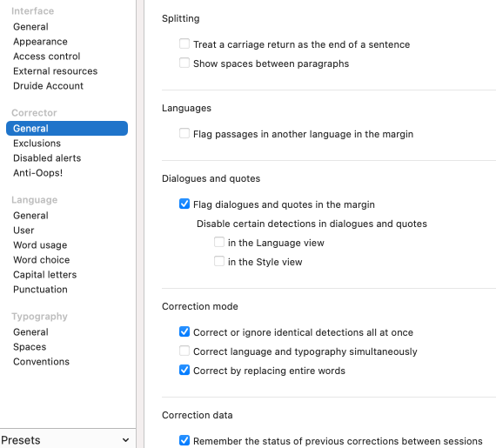Open Conventions under Typography
Image resolution: width=496 pixels, height=448 pixels.
[41, 362]
